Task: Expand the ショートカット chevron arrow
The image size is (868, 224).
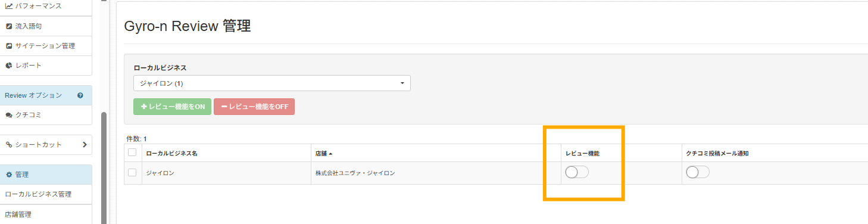Action: pos(85,144)
